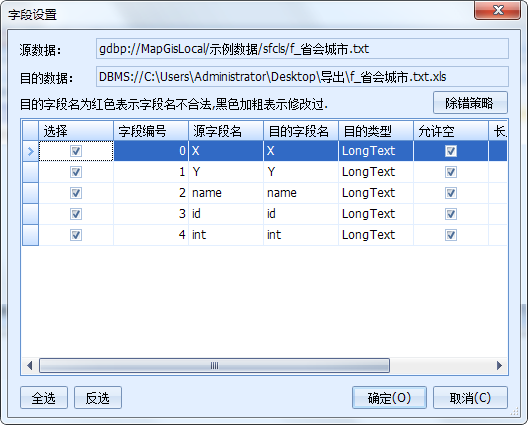Toggle the select checkbox for field name
Viewport: 528px width, 427px height.
click(x=76, y=193)
